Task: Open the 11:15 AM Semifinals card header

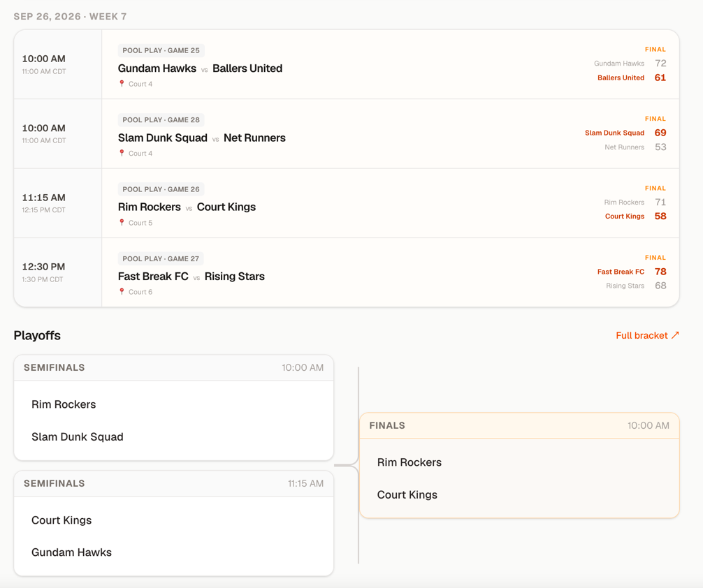Action: tap(174, 483)
